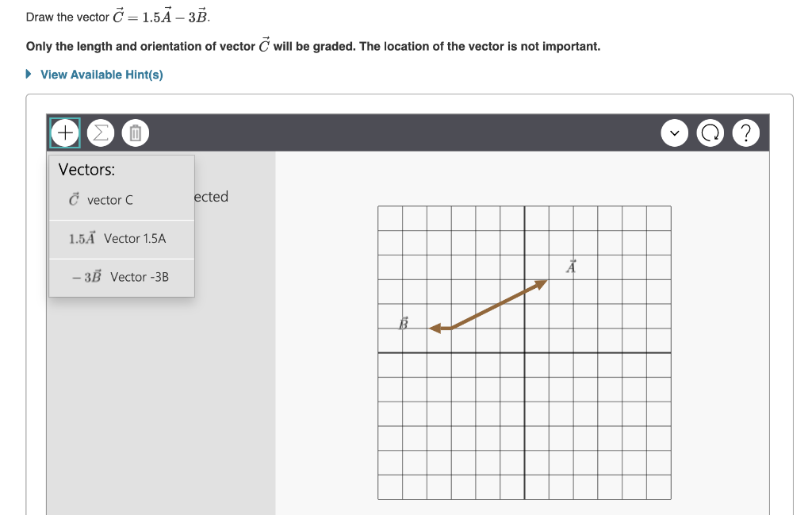Screen dimensions: 812x515
Task: Click the partially hidden instructions panel
Action: tap(208, 197)
